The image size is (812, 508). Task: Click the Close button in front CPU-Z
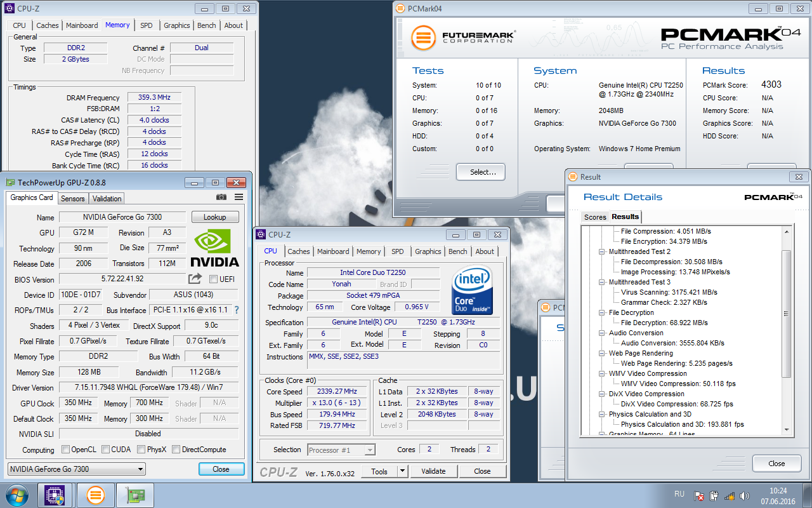point(482,471)
